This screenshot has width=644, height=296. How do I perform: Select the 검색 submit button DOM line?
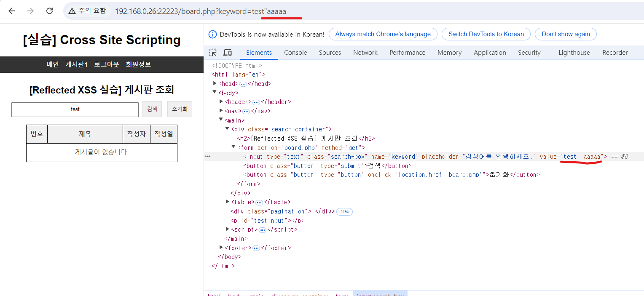[327, 165]
